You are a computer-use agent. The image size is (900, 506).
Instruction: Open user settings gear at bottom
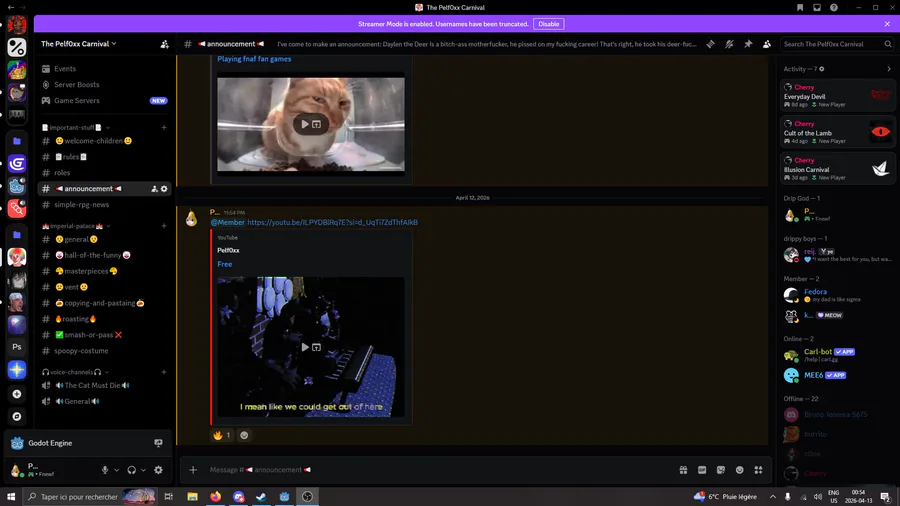tap(158, 470)
